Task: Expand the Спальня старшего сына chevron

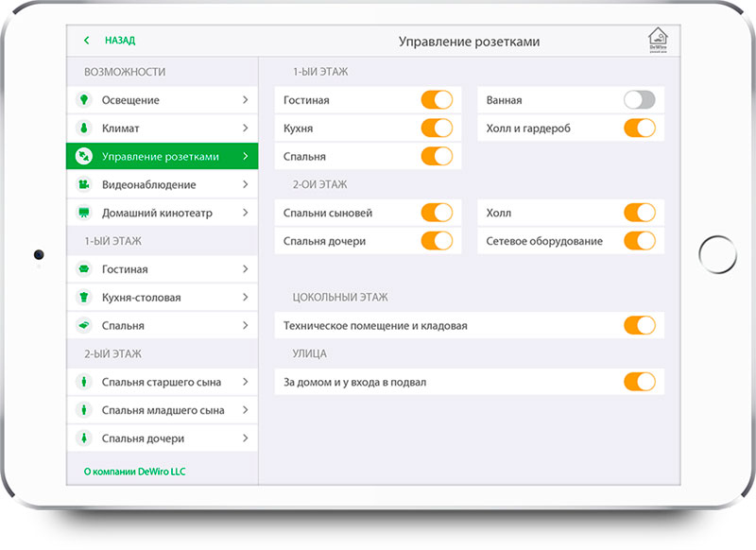Action: [x=246, y=382]
